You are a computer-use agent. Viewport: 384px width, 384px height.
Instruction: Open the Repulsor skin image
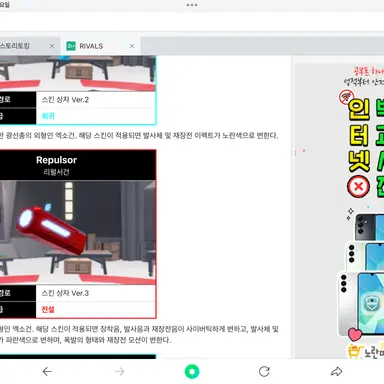[77, 232]
